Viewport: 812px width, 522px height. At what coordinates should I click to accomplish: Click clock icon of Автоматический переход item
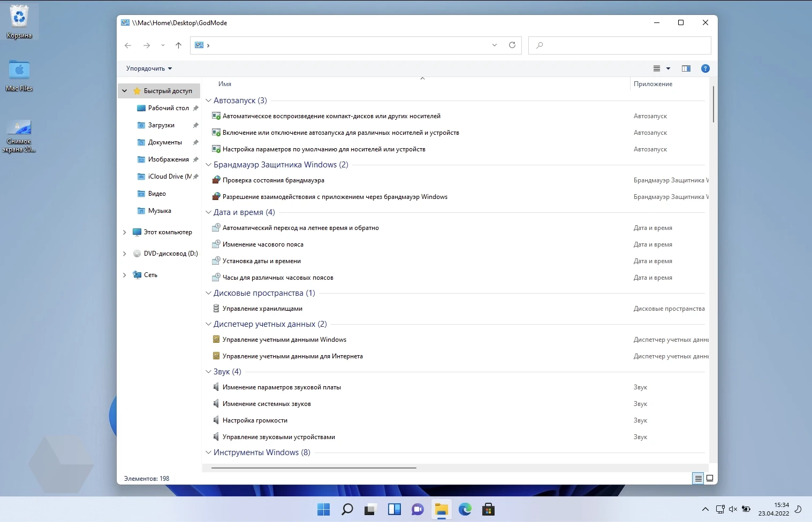pos(216,228)
